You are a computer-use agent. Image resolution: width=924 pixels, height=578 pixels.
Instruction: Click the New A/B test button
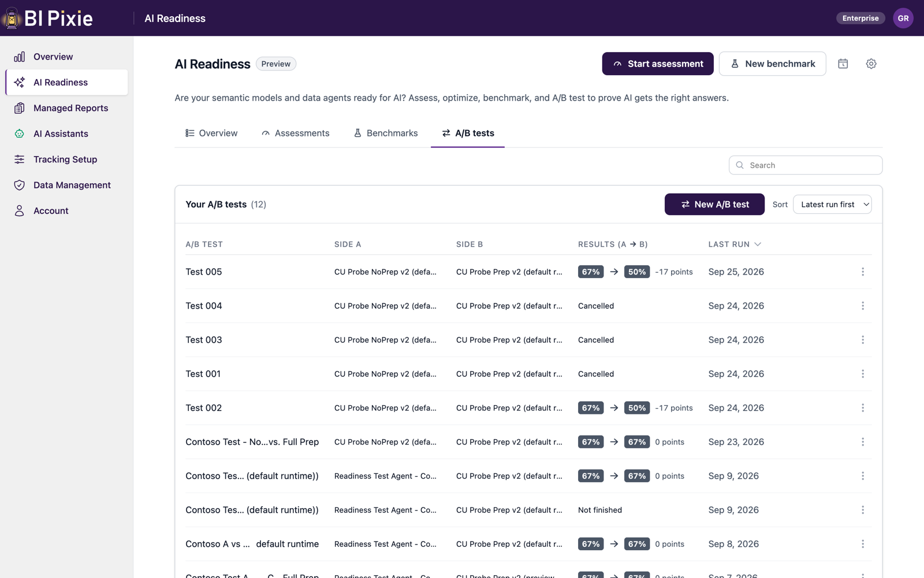(714, 204)
